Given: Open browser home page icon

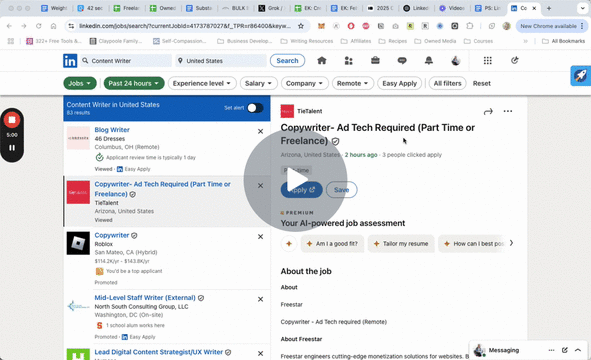Looking at the screenshot, I should pos(54,26).
